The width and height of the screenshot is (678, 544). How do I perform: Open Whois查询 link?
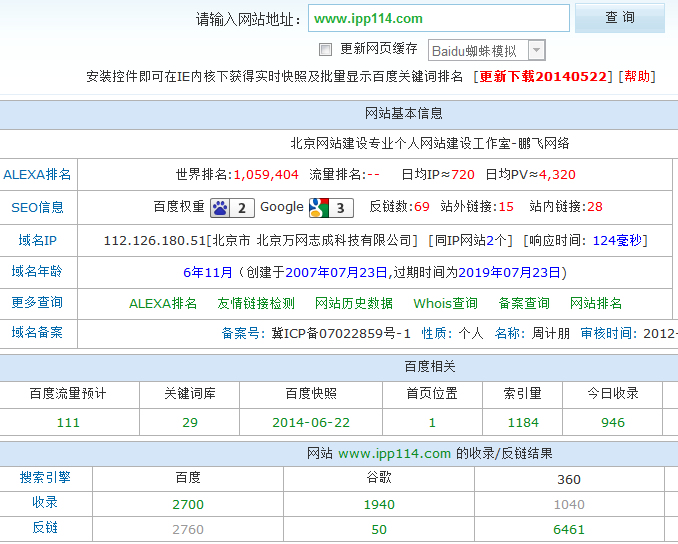(x=446, y=304)
